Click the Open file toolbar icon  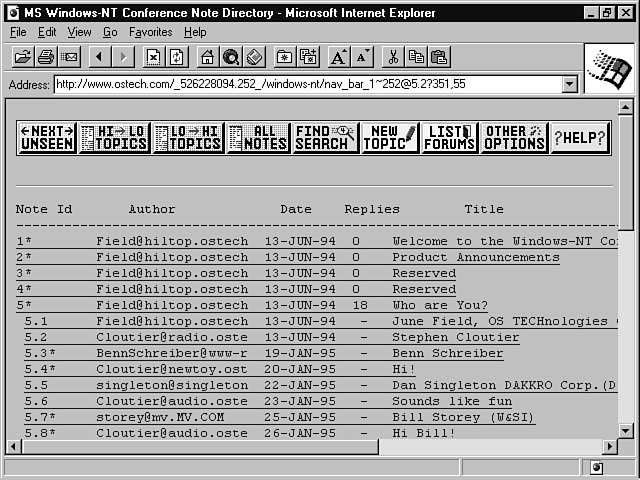coord(22,57)
